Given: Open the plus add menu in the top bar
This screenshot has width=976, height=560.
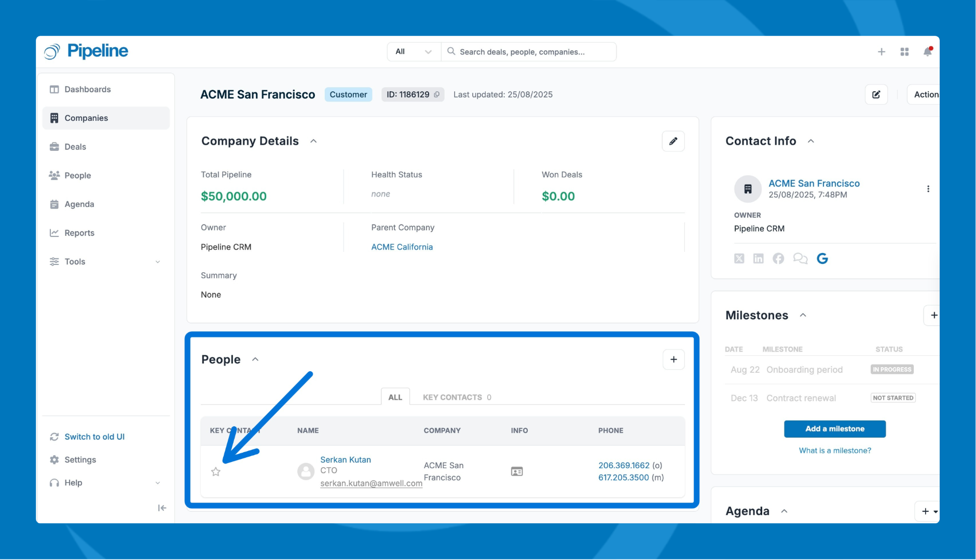Looking at the screenshot, I should click(x=881, y=52).
